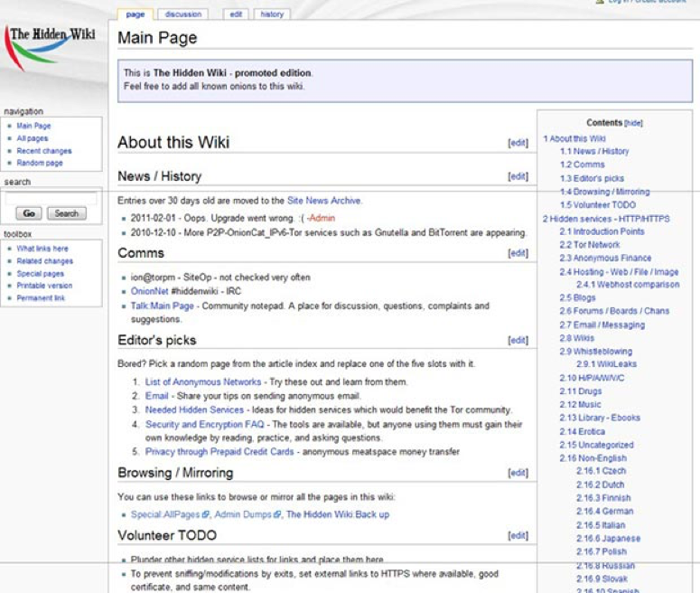
Task: Jump to 2.4.1 Webhost comparison
Action: (628, 285)
